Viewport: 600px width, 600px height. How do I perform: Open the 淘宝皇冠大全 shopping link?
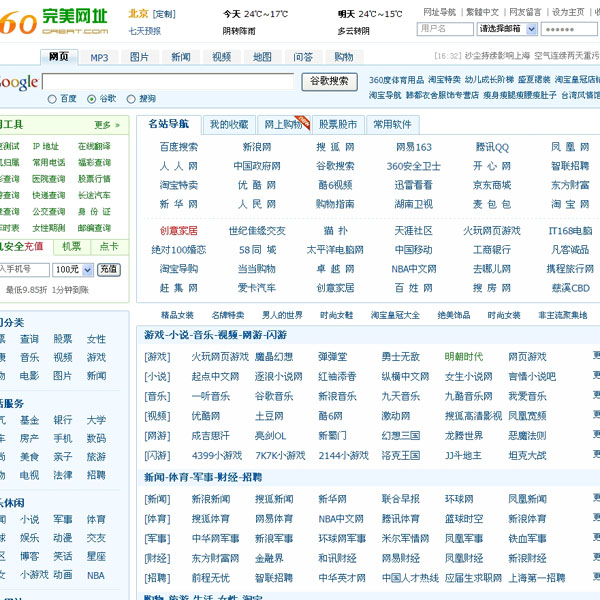pos(395,315)
